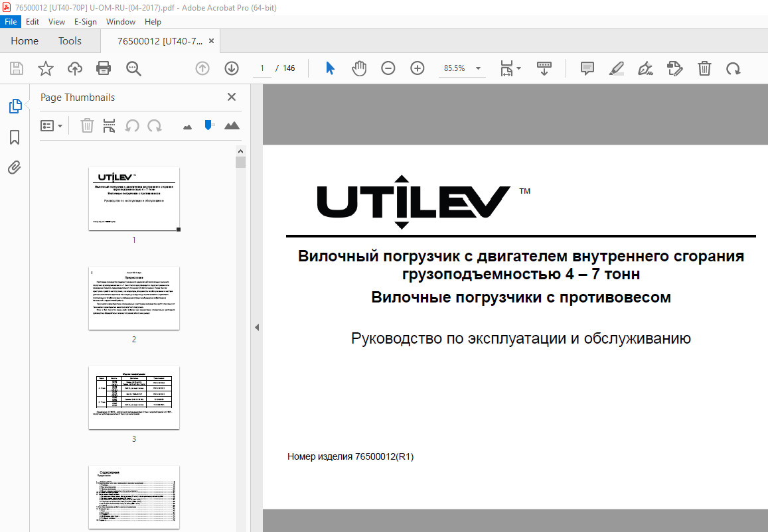The image size is (768, 532).
Task: Click the current page number field
Action: point(262,68)
